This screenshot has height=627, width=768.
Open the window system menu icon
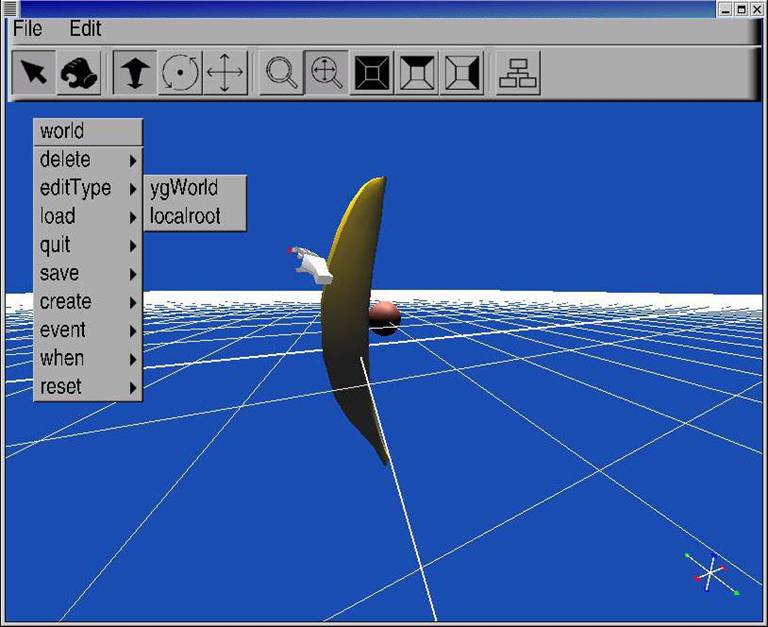[x=10, y=8]
